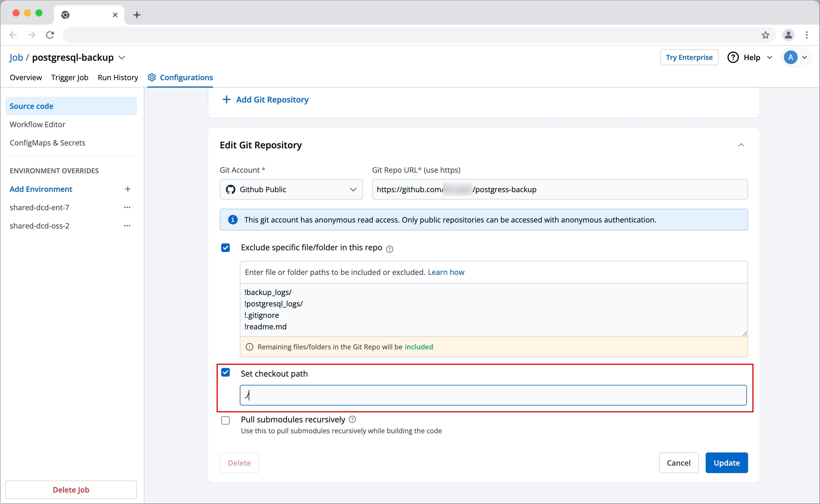This screenshot has height=504, width=820.
Task: Expand the postgresql-backup job name dropdown
Action: [x=122, y=58]
